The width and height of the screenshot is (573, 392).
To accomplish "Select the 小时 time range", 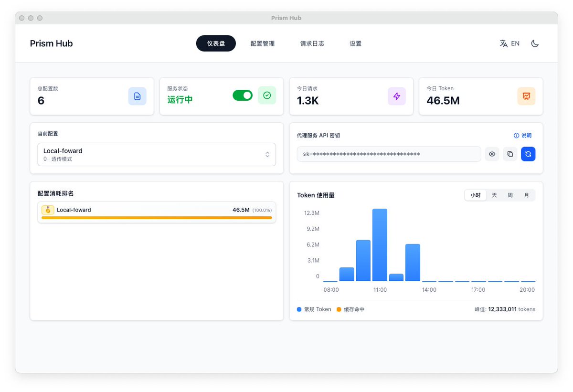I will point(476,195).
